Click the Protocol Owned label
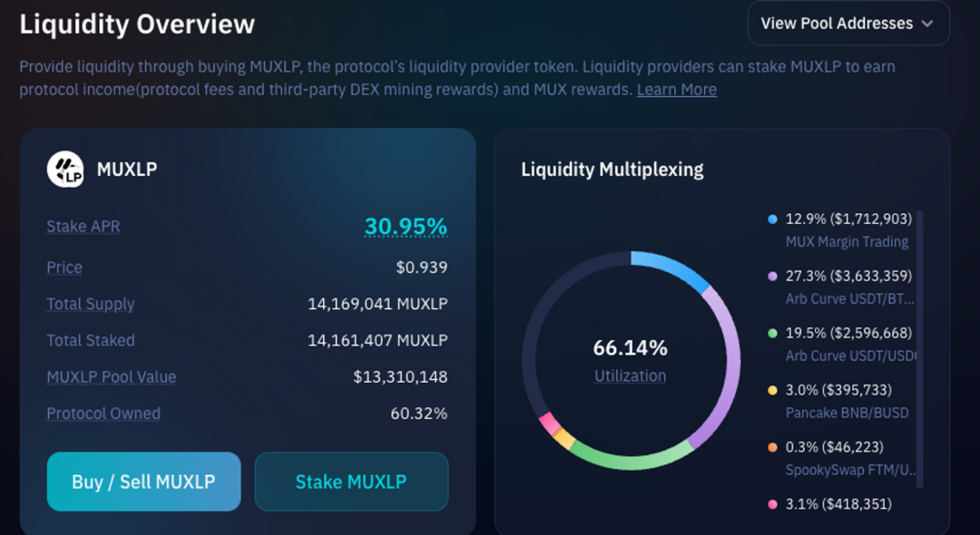This screenshot has width=980, height=535. [103, 413]
